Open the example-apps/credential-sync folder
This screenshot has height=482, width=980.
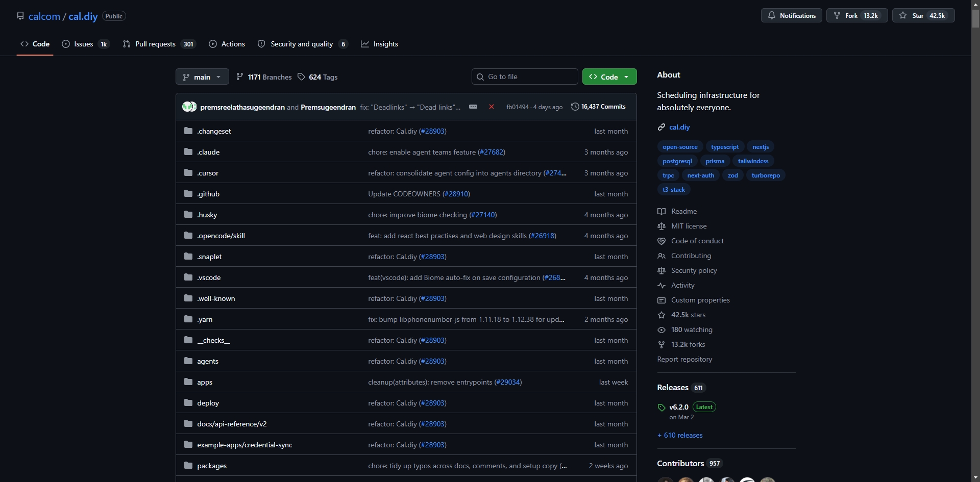click(244, 445)
